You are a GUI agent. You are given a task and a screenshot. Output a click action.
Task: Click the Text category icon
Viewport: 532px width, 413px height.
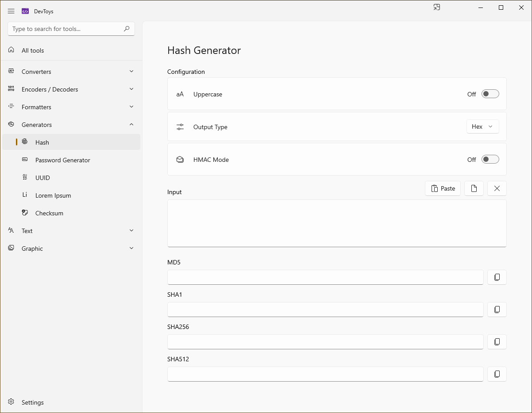11,230
